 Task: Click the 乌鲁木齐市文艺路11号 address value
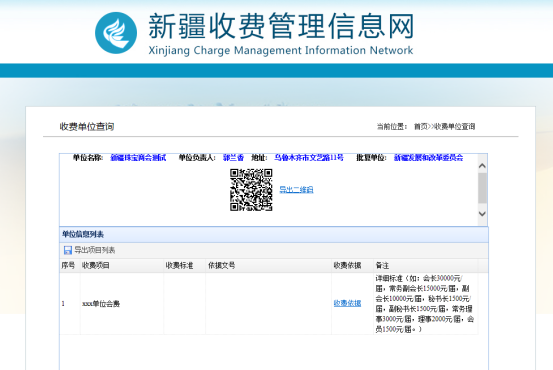pos(309,158)
